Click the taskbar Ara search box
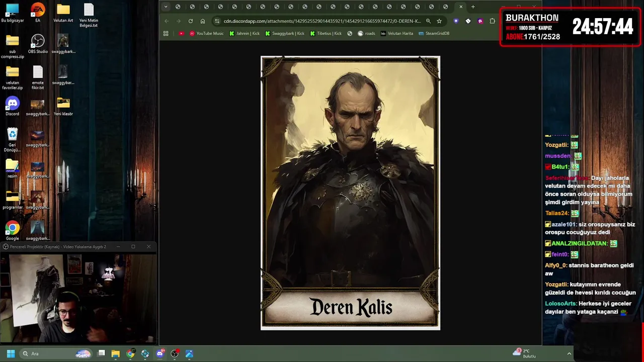The width and height of the screenshot is (644, 362). [56, 353]
